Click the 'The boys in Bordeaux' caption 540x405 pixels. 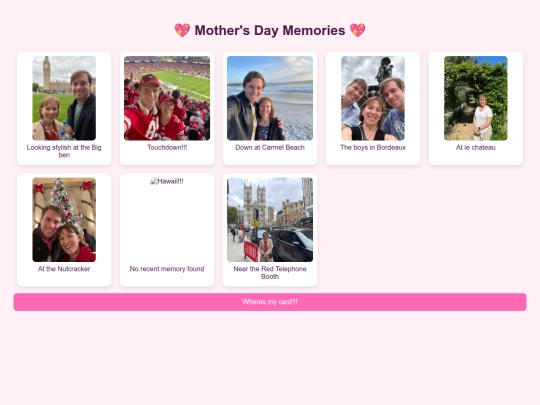click(x=373, y=147)
